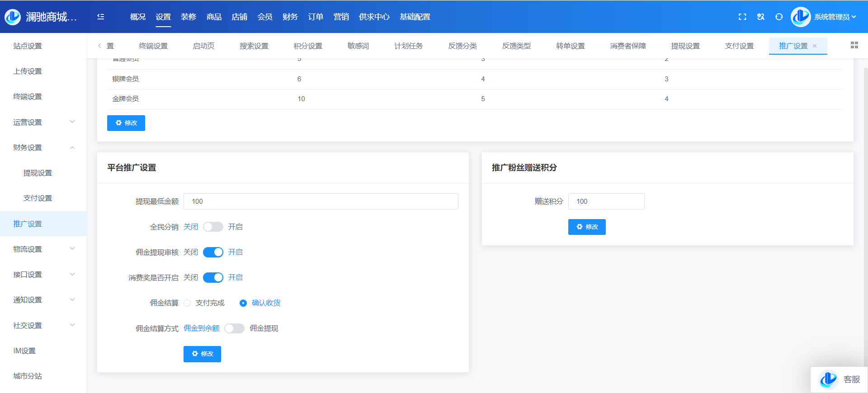
Task: Close the 推广设置 tab
Action: click(815, 46)
